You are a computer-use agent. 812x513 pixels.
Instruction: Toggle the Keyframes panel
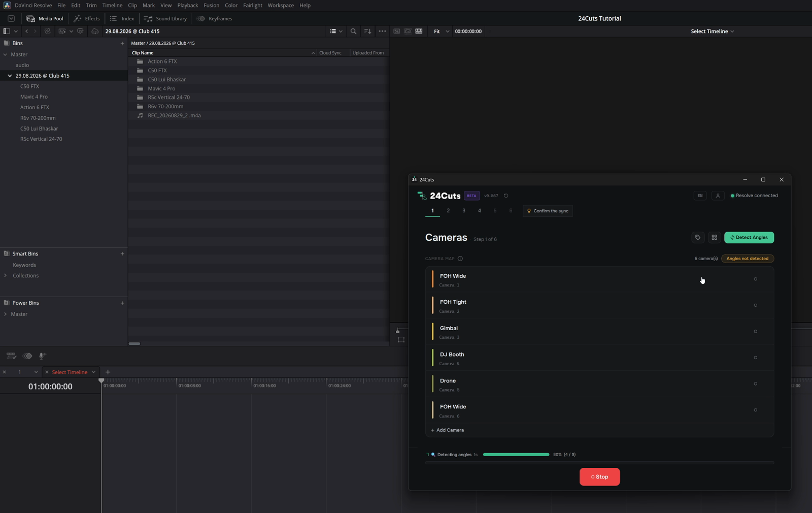coord(214,19)
